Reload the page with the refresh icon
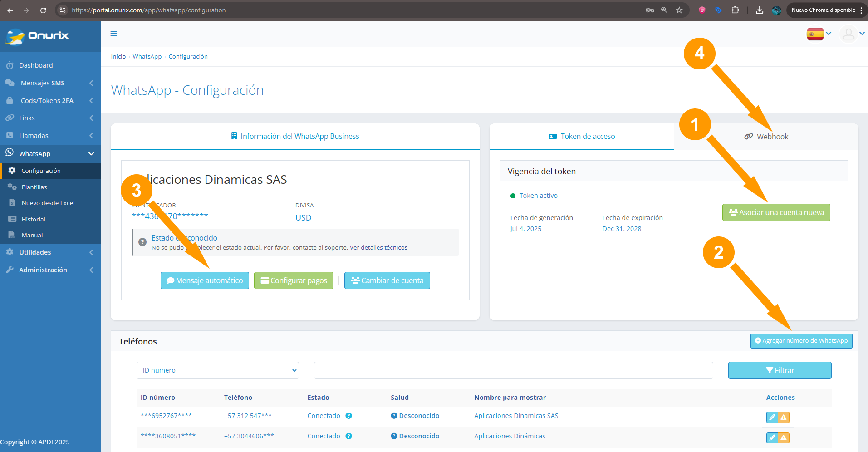 click(x=43, y=10)
